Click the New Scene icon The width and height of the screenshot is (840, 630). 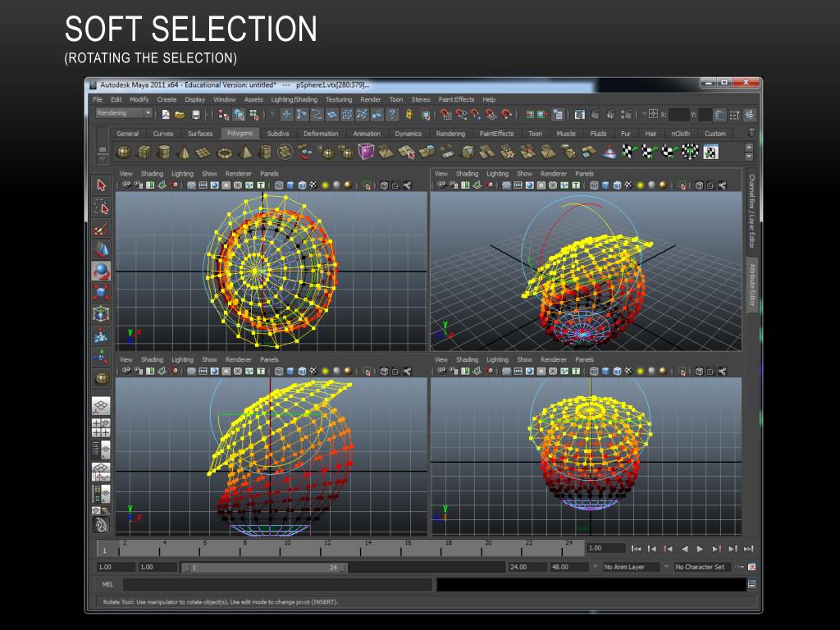coord(166,115)
